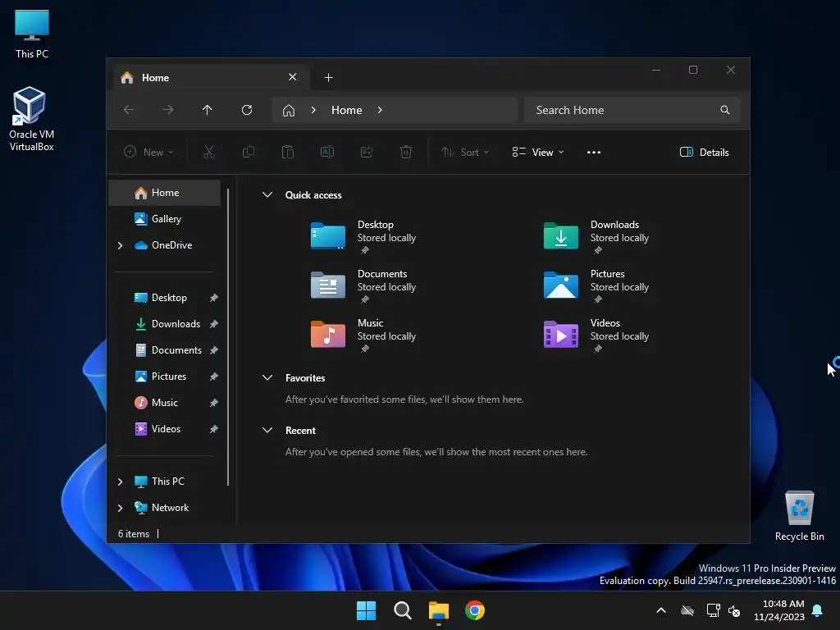
Task: Go back with the left arrow button
Action: [x=129, y=110]
